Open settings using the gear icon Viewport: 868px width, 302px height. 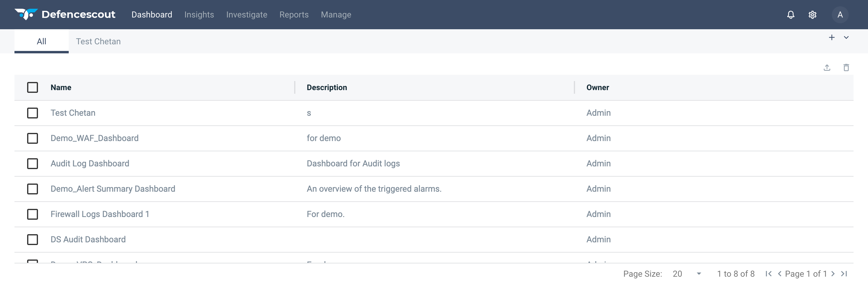[813, 14]
